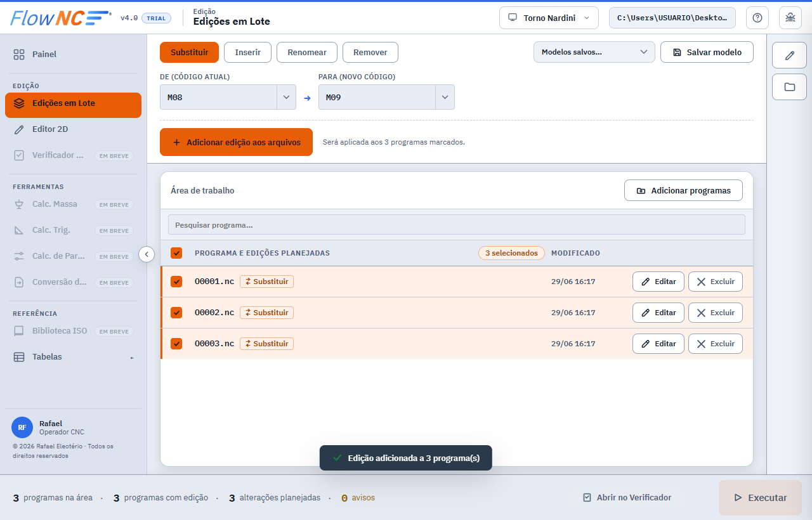Uncheck the 00002.nc checkbox
Viewport: 812px width, 520px height.
[x=176, y=313]
